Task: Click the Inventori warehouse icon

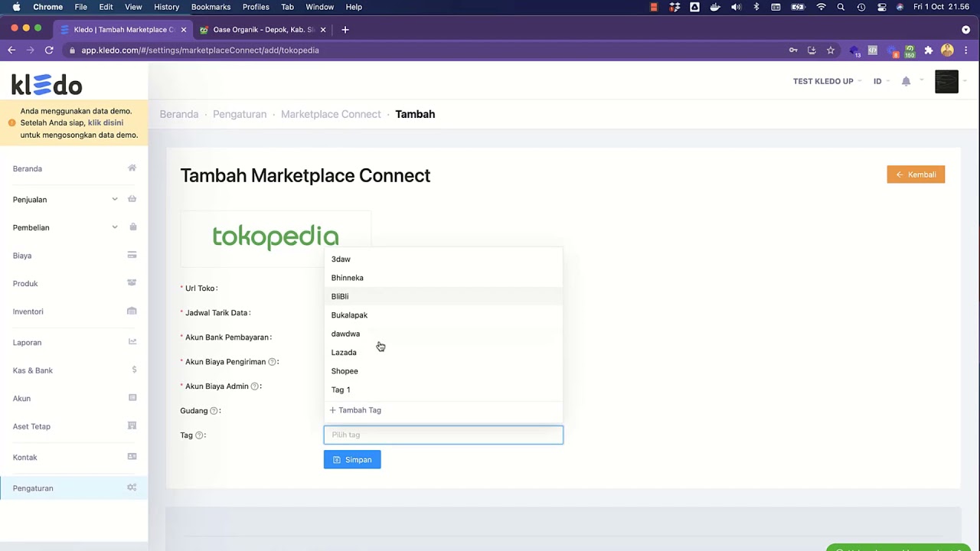Action: pyautogui.click(x=132, y=311)
